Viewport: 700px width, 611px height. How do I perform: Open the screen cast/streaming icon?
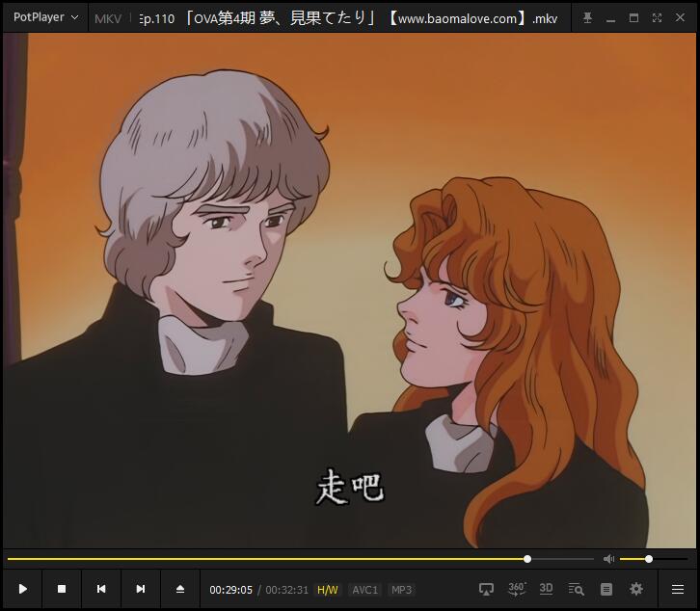coord(486,590)
